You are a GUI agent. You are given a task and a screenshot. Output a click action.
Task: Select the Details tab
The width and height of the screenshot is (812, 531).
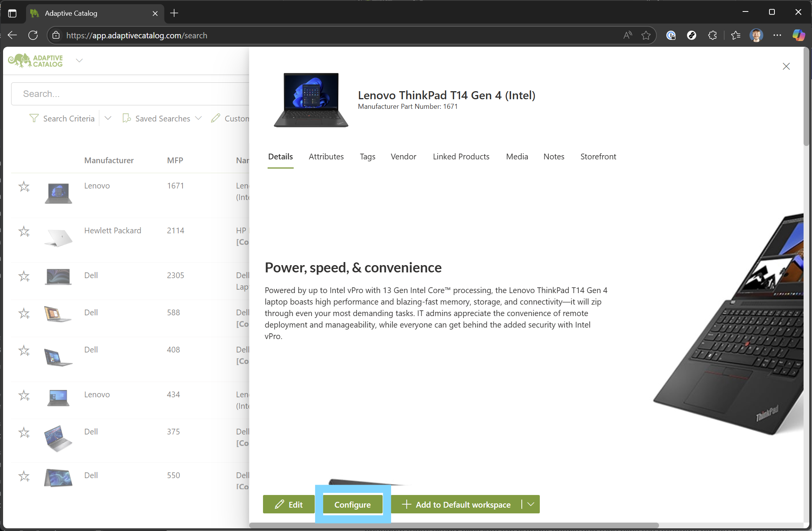[280, 156]
